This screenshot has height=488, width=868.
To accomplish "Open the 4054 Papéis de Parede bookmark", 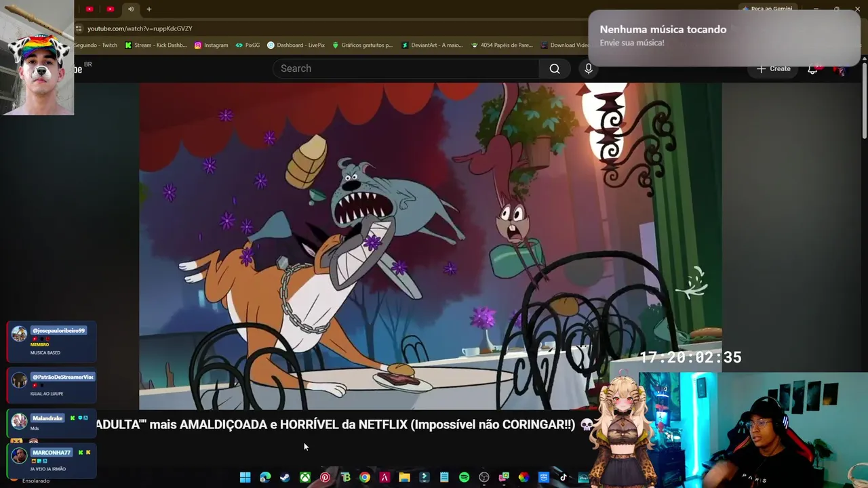I will pos(502,45).
